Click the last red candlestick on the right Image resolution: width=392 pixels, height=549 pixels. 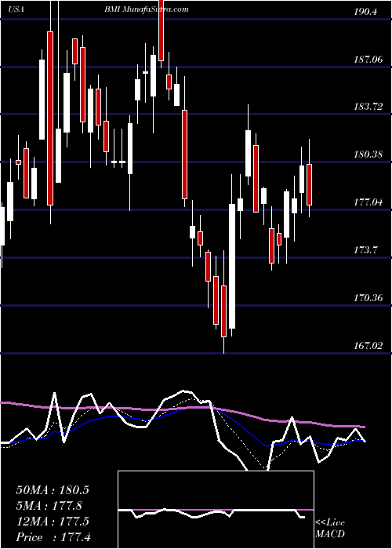pyautogui.click(x=309, y=184)
